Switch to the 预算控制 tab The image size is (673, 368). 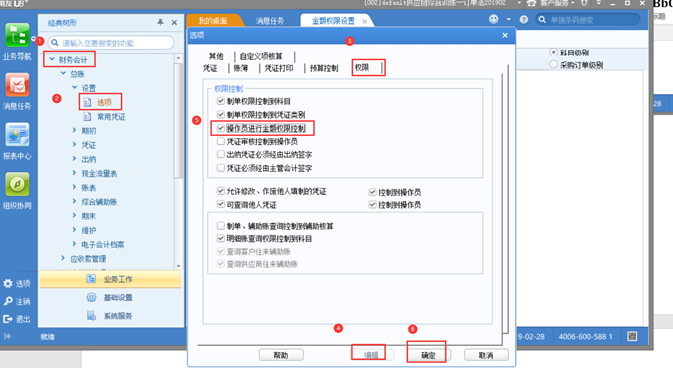[324, 68]
